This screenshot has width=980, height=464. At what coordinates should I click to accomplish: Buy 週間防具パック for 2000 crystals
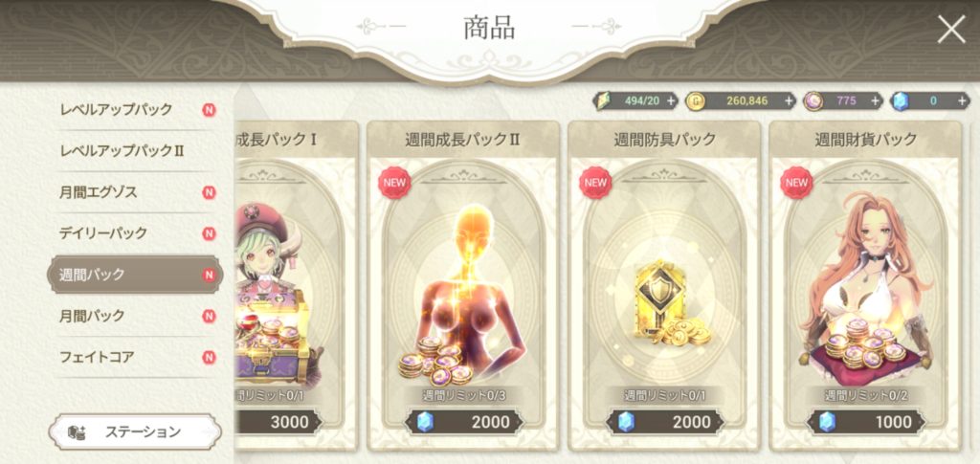click(664, 422)
